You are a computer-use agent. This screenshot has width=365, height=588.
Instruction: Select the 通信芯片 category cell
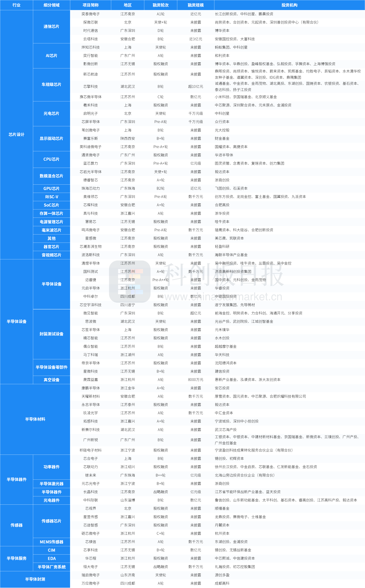(51, 27)
